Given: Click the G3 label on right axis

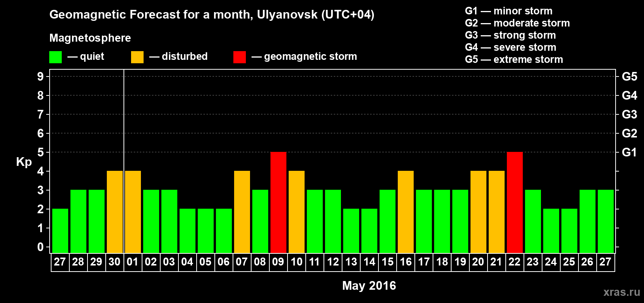Looking at the screenshot, I should pos(629,114).
